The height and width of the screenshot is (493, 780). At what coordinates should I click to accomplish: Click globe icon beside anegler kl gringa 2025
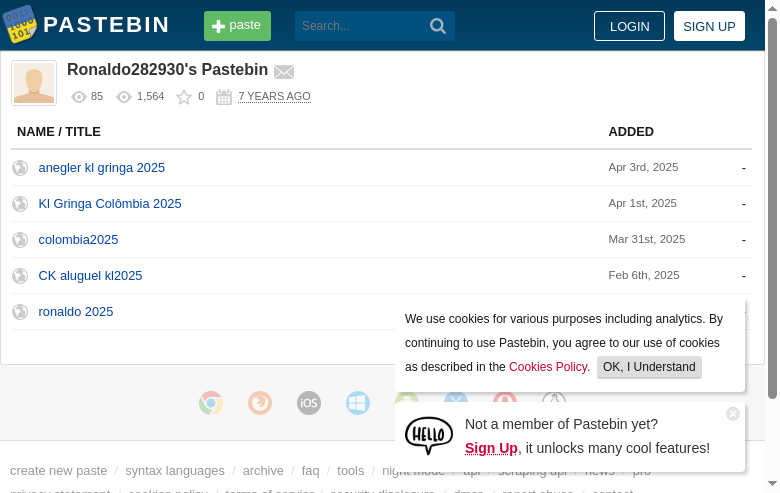[20, 168]
